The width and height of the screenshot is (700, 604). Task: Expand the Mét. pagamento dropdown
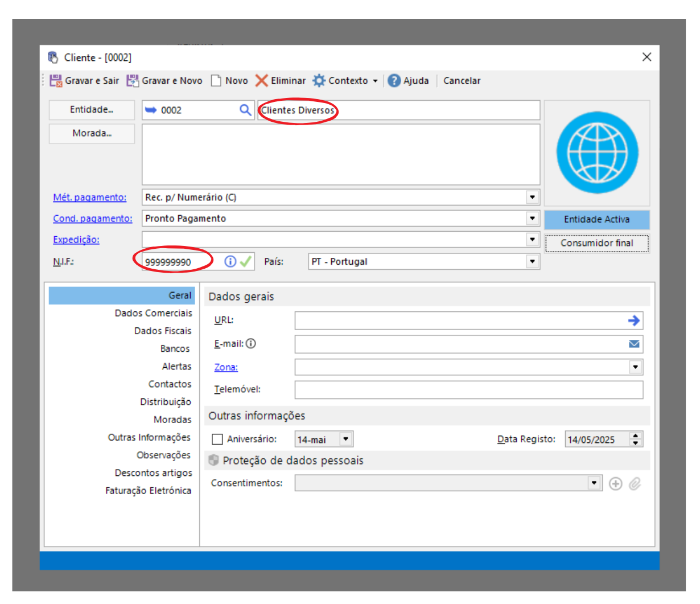[x=532, y=198]
